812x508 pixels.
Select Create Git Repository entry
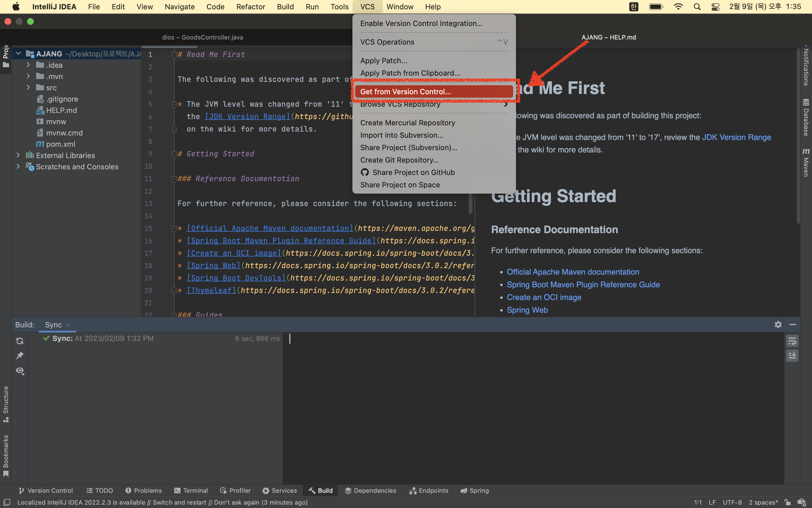[x=434, y=160]
